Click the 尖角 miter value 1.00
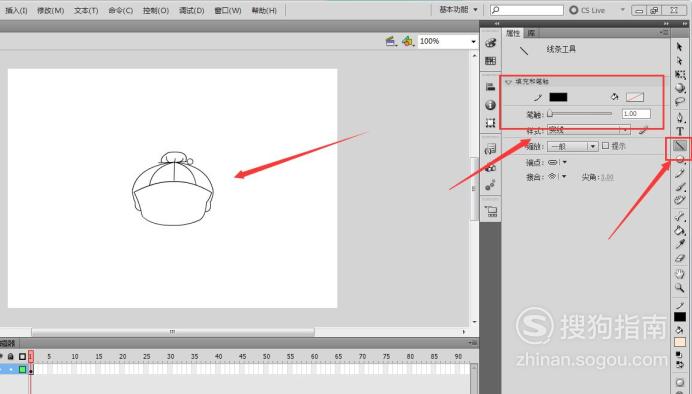Screen dimensions: 692x394 click(x=607, y=177)
